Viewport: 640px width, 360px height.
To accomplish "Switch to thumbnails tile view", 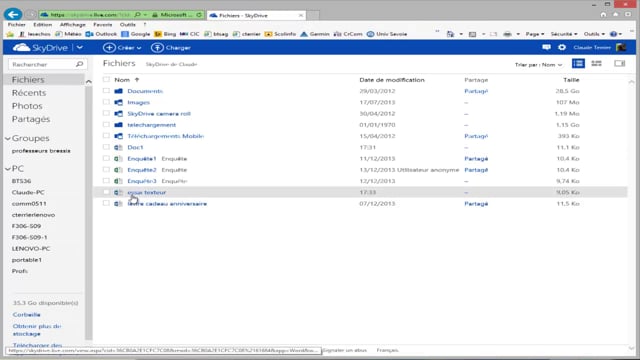I will [596, 64].
